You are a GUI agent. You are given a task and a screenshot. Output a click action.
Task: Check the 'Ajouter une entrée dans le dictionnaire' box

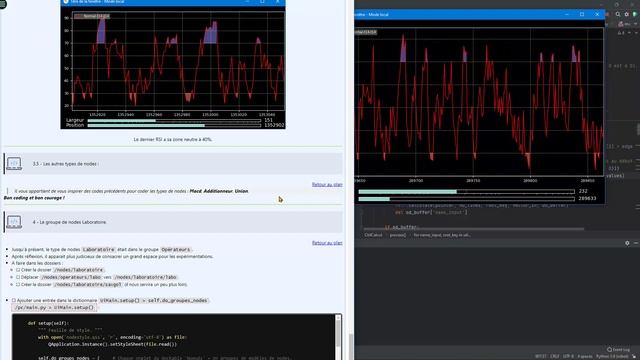point(13,300)
